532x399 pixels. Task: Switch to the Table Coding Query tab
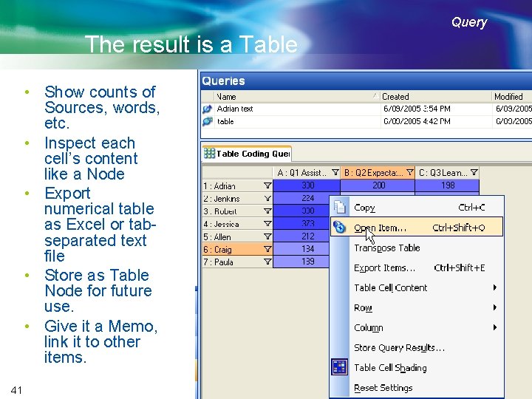247,154
